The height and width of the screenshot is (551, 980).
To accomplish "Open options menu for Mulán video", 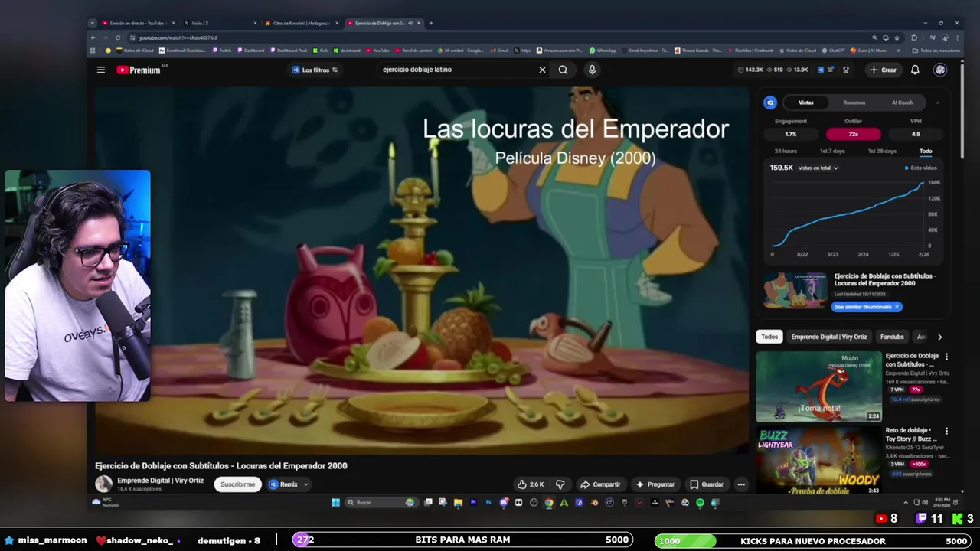I will [x=946, y=357].
